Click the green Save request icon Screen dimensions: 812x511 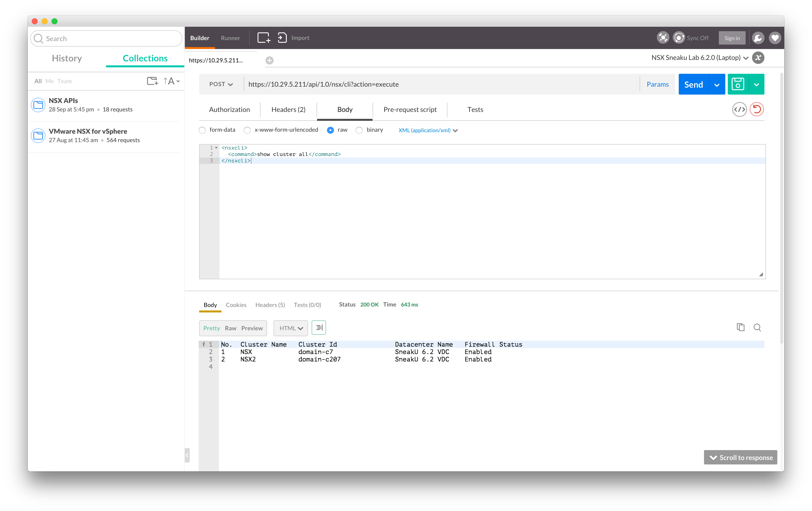[x=738, y=84]
